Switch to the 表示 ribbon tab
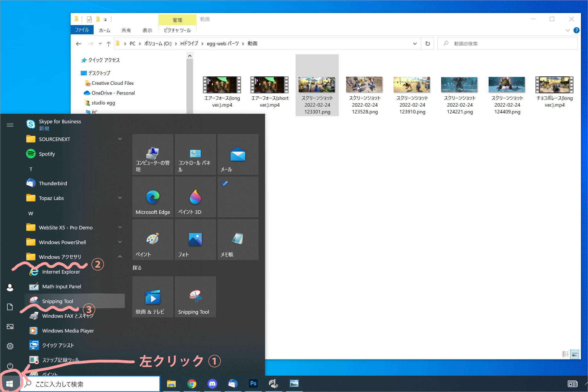 click(x=147, y=30)
